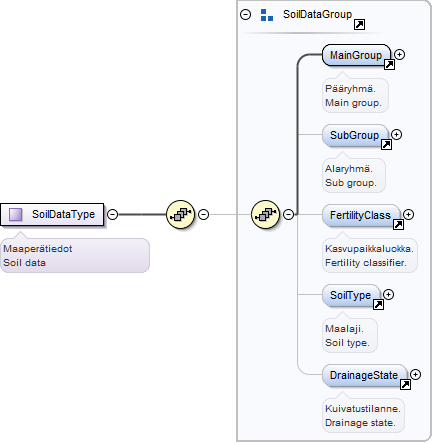Select the DrainageState element
The height and width of the screenshot is (443, 433).
(x=364, y=375)
